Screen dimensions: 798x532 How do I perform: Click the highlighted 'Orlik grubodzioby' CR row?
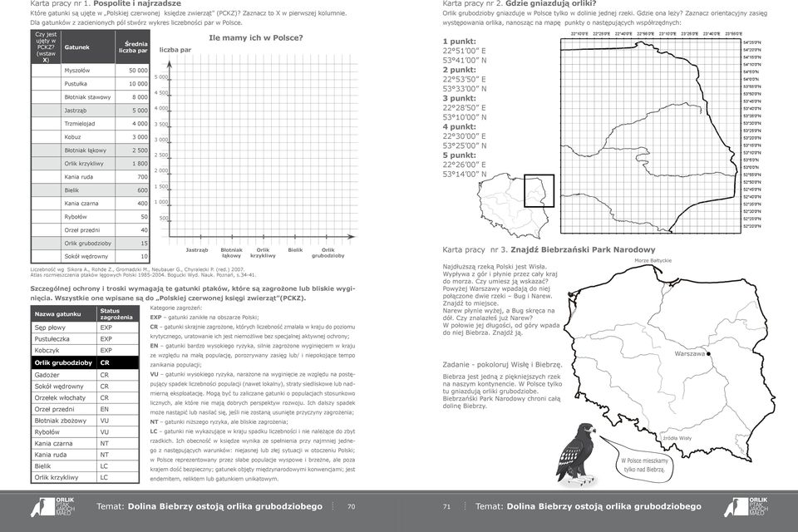85,362
